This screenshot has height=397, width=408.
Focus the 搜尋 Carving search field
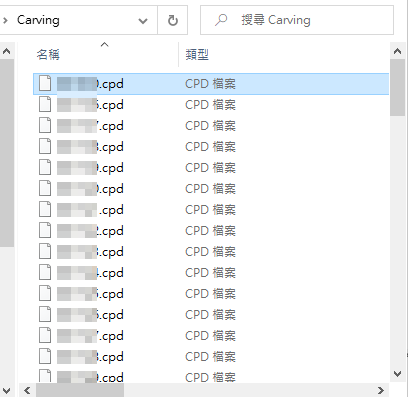[x=297, y=20]
